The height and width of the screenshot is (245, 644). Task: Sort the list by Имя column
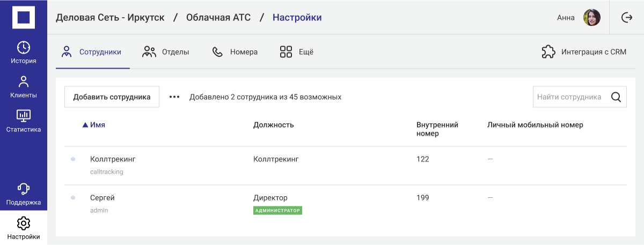(97, 125)
